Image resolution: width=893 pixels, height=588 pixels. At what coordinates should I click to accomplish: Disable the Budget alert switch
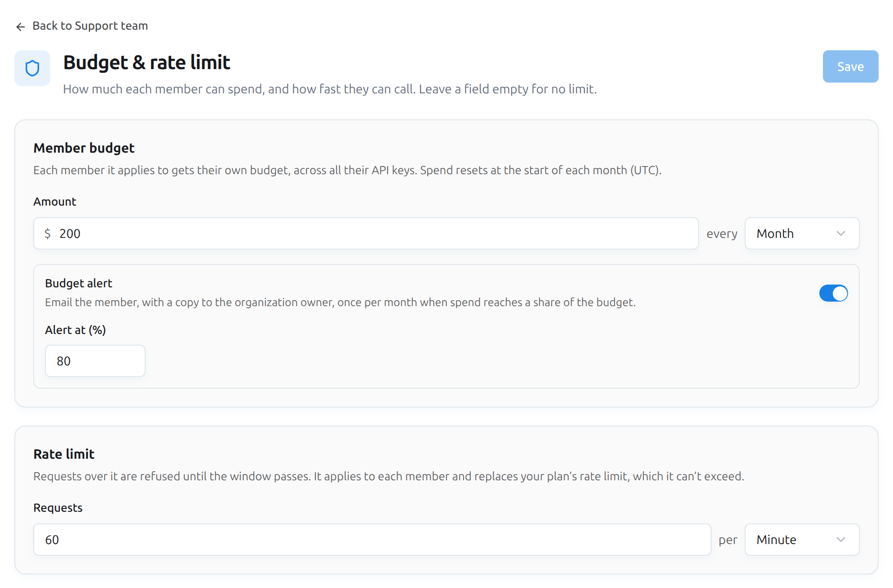pos(833,293)
